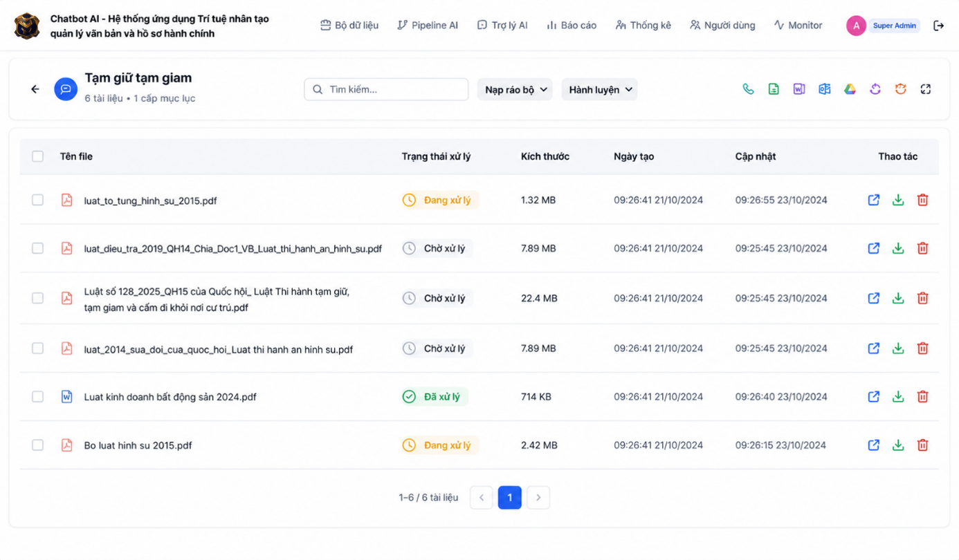The width and height of the screenshot is (959, 560).
Task: Download luat_to_tung_hinh_su_2015.pdf
Action: click(x=898, y=200)
